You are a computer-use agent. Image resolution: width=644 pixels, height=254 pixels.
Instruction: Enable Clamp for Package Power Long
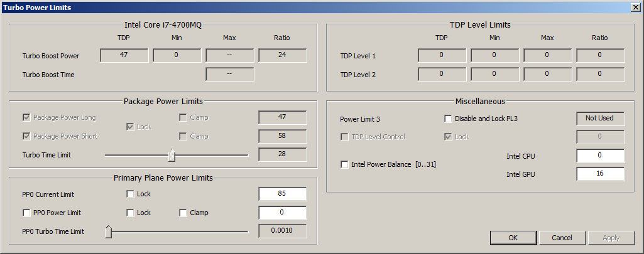[183, 117]
